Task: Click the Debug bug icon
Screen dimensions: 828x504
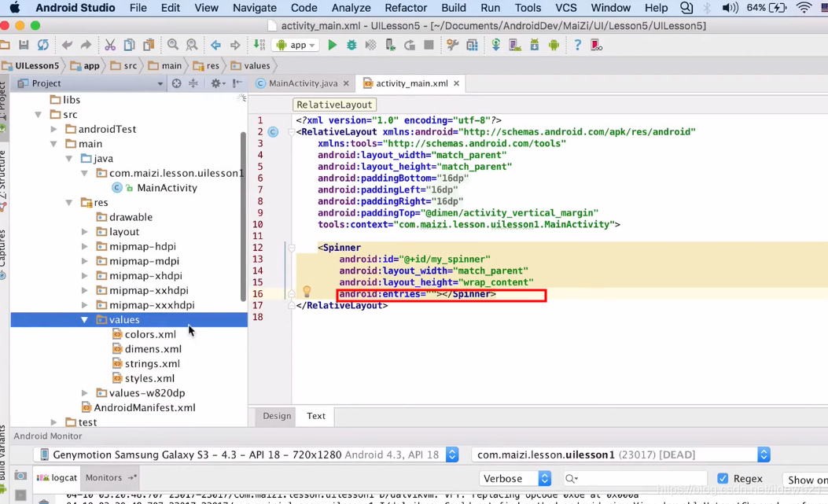Action: pyautogui.click(x=351, y=46)
